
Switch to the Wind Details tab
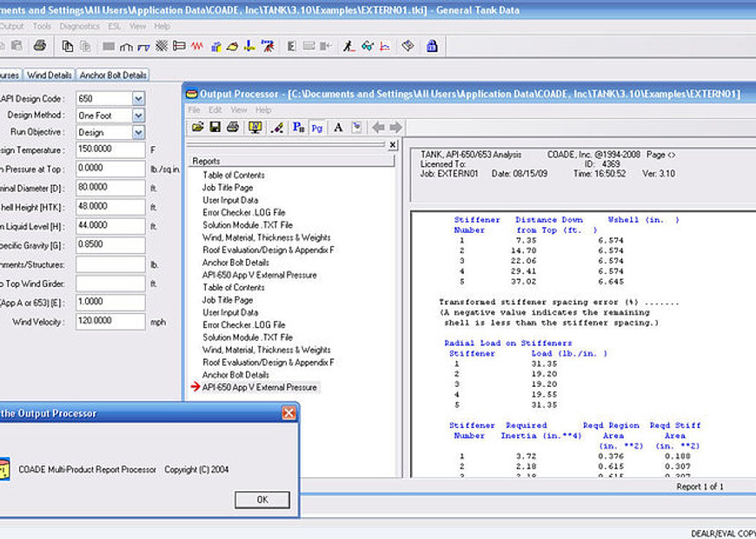point(49,76)
